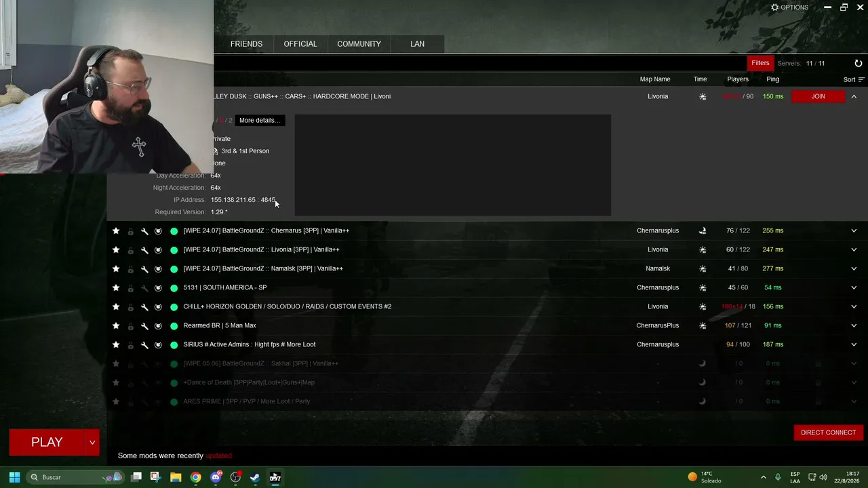Click the Windows taskbar search box
This screenshot has width=868, height=488.
click(75, 477)
